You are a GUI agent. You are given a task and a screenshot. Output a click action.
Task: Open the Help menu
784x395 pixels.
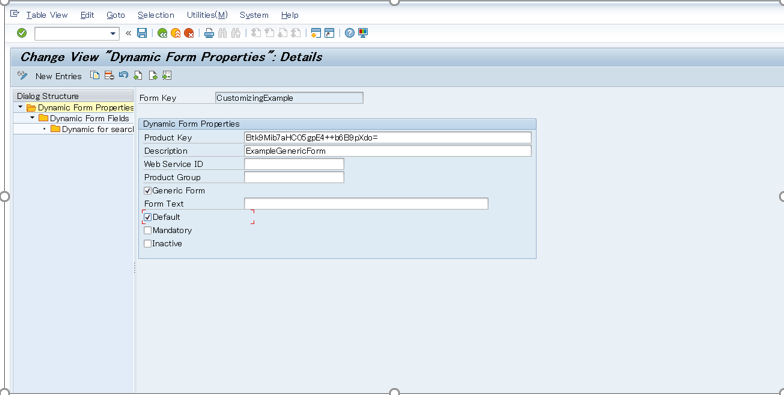coord(290,15)
